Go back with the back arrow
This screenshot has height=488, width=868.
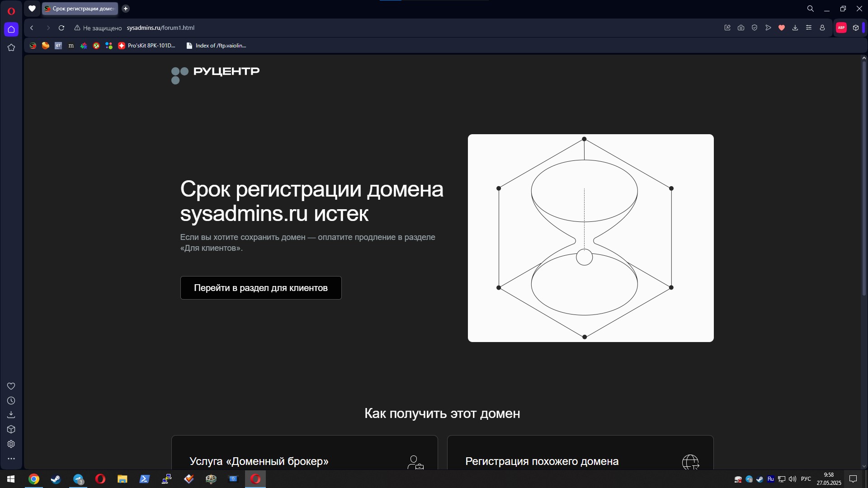point(32,28)
